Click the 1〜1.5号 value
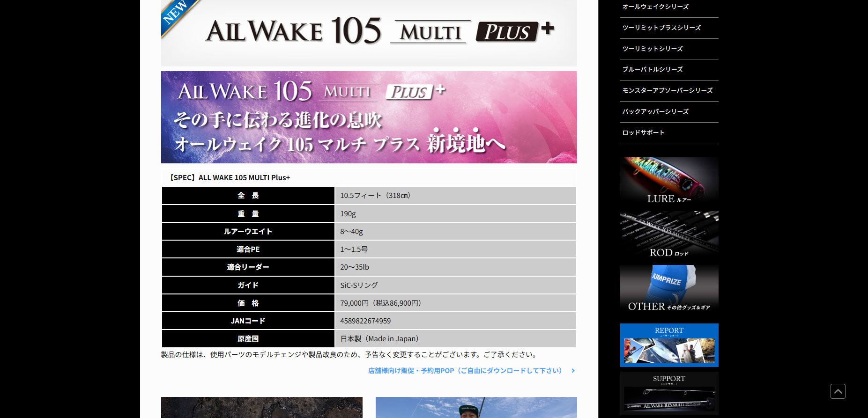The image size is (868, 418). click(x=354, y=249)
